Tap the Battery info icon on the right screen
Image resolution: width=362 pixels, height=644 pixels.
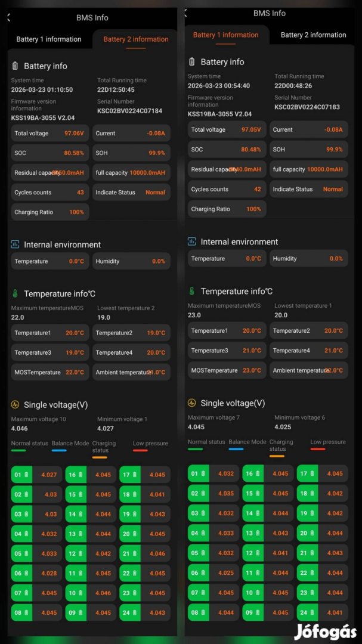click(x=191, y=62)
